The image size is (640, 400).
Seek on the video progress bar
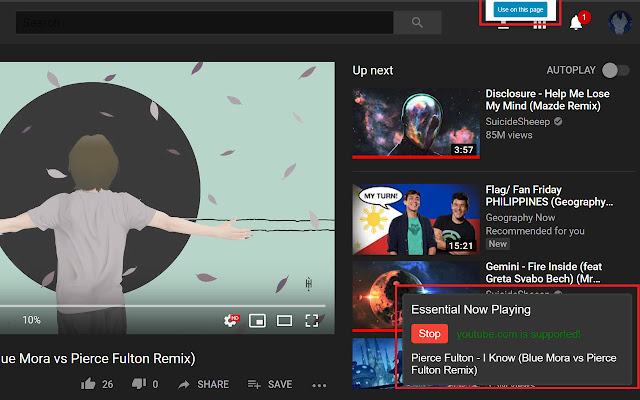162,305
